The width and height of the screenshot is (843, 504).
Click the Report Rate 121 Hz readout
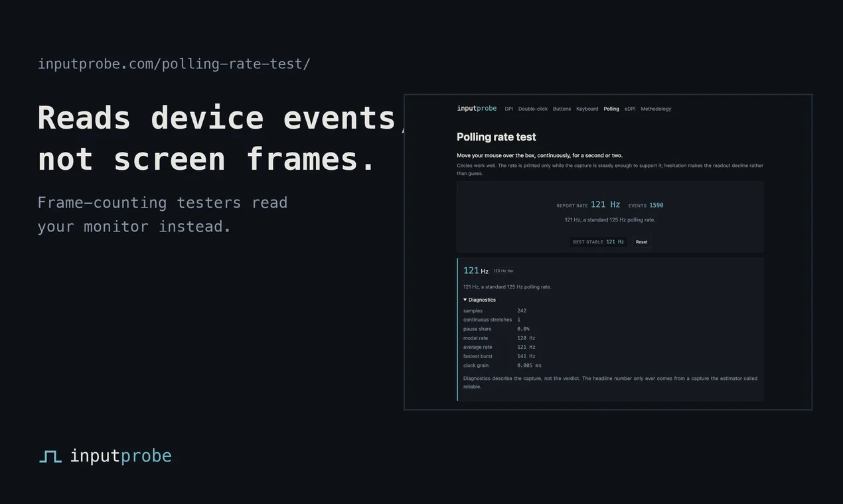coord(588,205)
